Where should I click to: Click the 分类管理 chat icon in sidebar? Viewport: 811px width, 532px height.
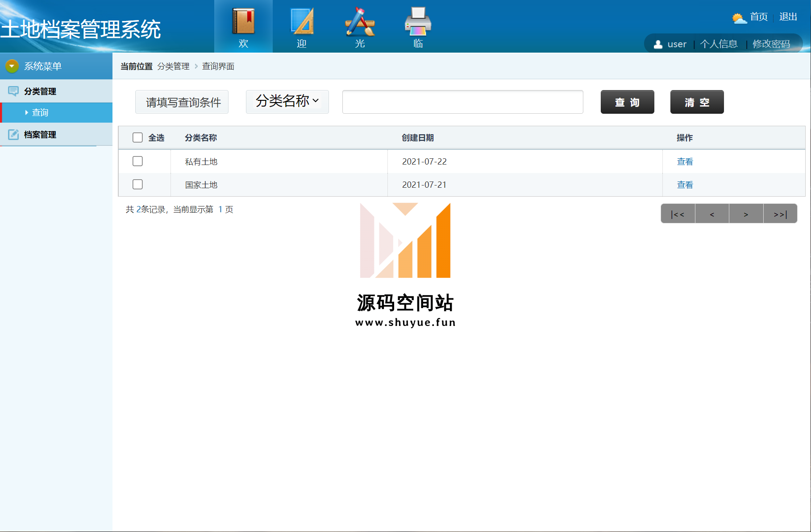[13, 91]
